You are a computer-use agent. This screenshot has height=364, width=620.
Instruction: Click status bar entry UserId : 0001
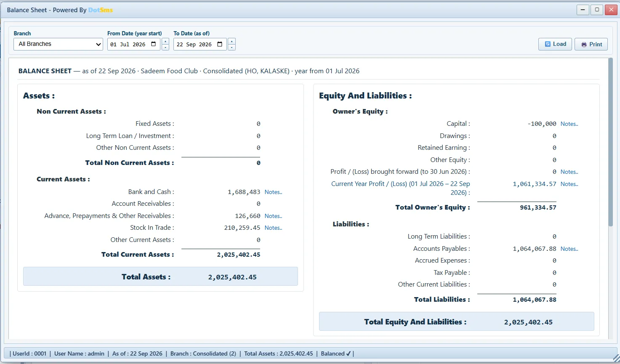[29, 353]
